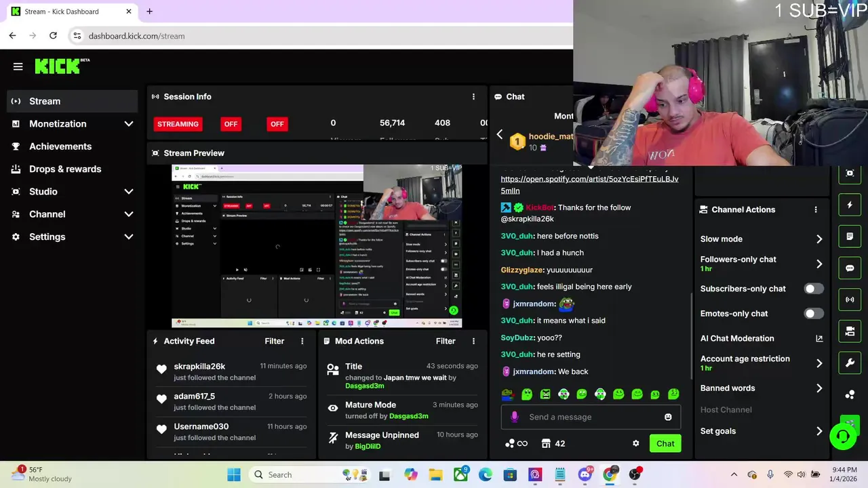The height and width of the screenshot is (488, 868).
Task: Click the KICK beta logo
Action: (x=62, y=66)
